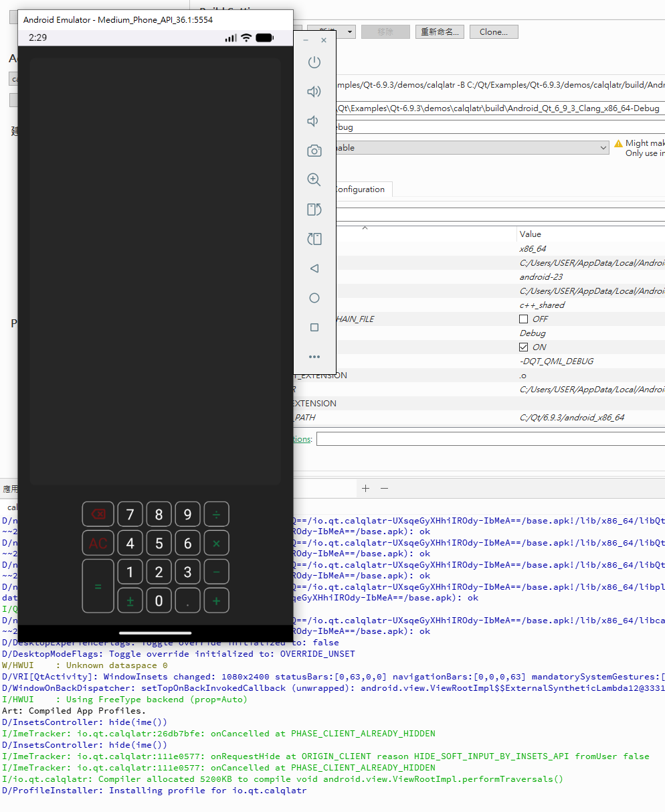
Task: Rotate the emulator left using the toolbar icon
Action: click(x=314, y=210)
